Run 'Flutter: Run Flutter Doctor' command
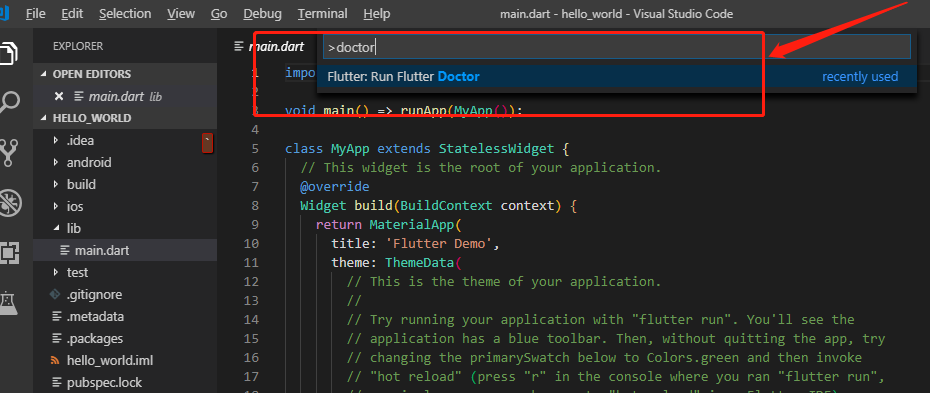Image resolution: width=930 pixels, height=393 pixels. click(617, 76)
